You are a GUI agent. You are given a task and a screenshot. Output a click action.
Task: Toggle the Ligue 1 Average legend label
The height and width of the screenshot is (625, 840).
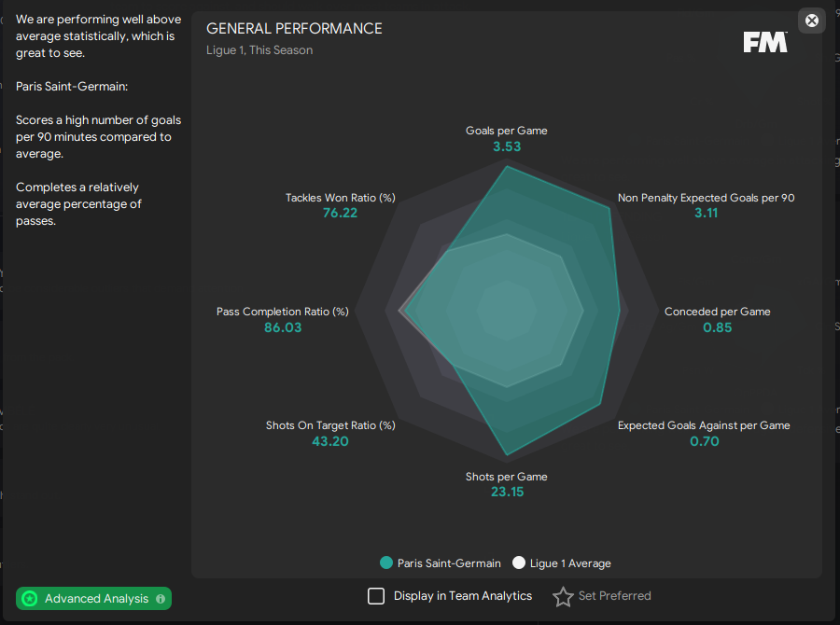point(570,563)
